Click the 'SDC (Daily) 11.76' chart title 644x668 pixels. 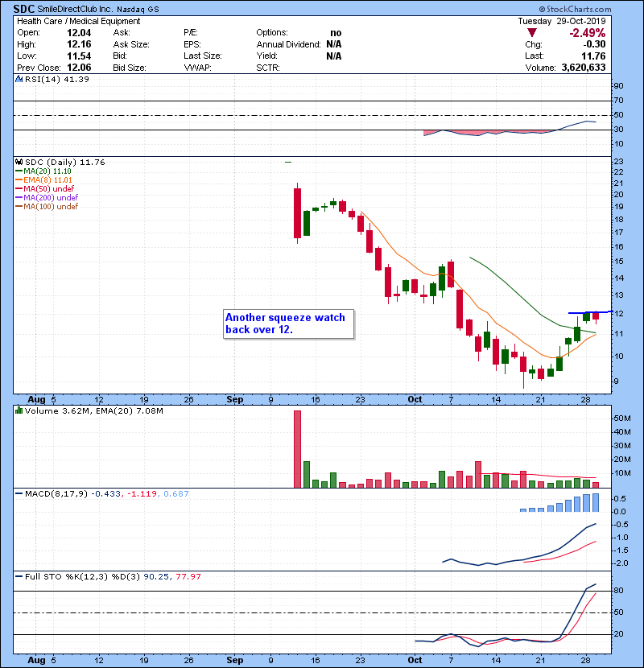pyautogui.click(x=64, y=162)
